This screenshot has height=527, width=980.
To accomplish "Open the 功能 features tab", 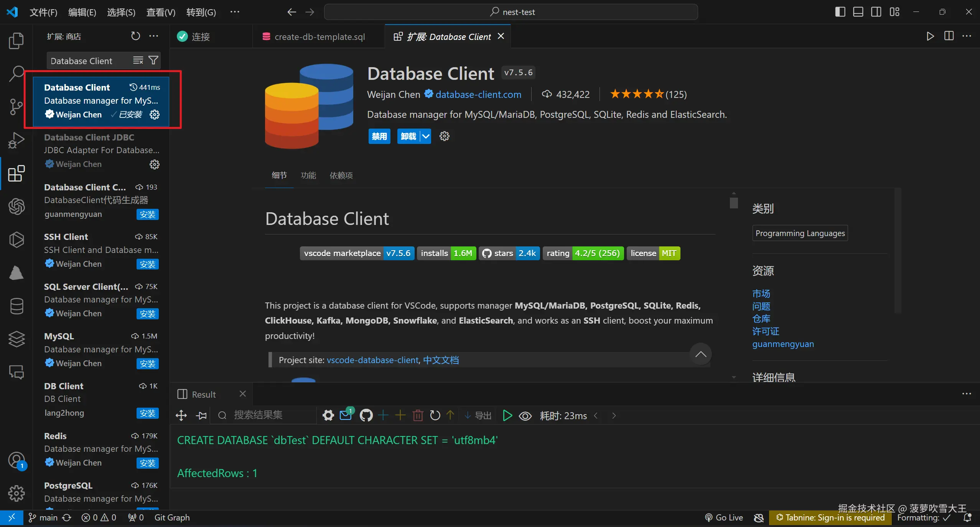I will 308,175.
